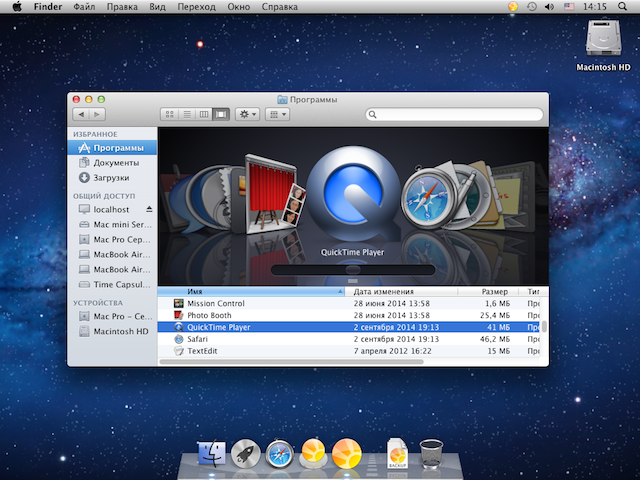
Task: Select Документы in sidebar
Action: click(112, 163)
